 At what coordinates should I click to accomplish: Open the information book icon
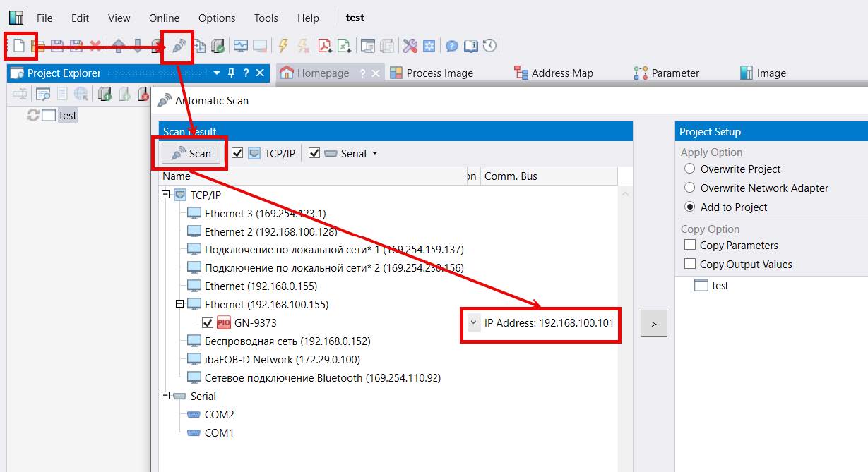[x=470, y=46]
